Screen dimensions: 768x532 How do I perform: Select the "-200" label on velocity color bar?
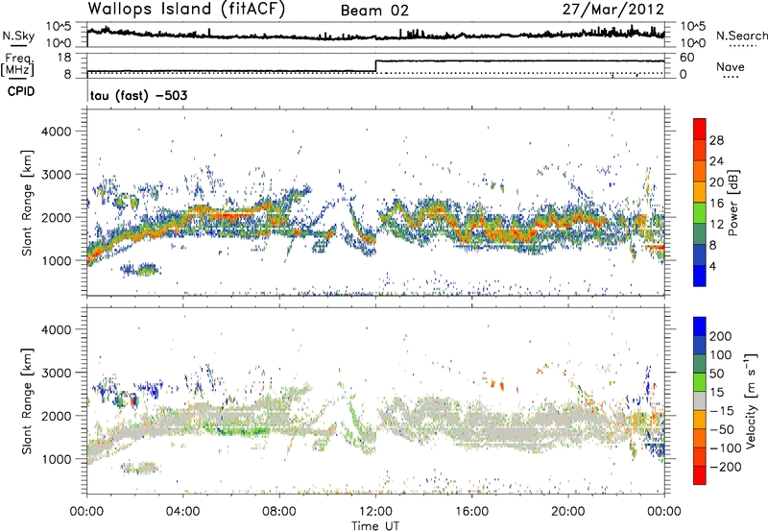(726, 467)
